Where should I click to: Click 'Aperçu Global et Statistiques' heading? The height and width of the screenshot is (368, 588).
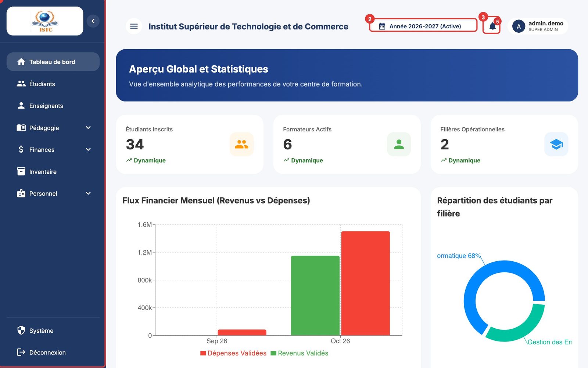(198, 69)
